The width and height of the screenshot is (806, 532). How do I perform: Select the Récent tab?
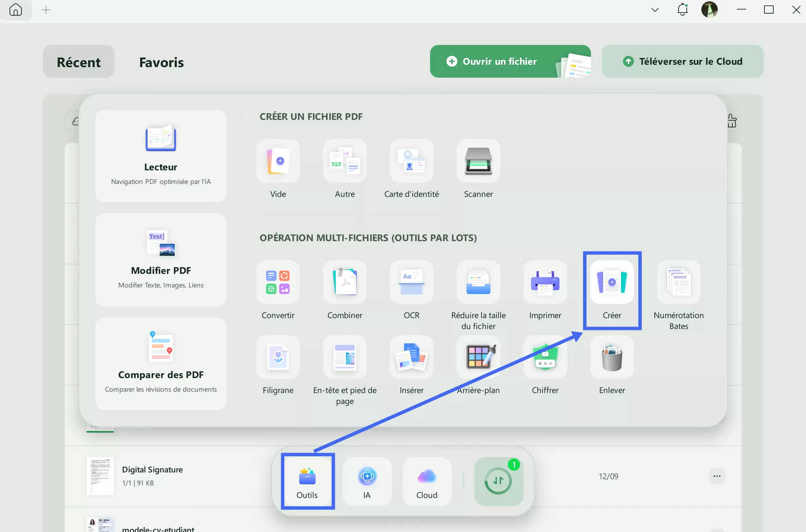pos(79,62)
